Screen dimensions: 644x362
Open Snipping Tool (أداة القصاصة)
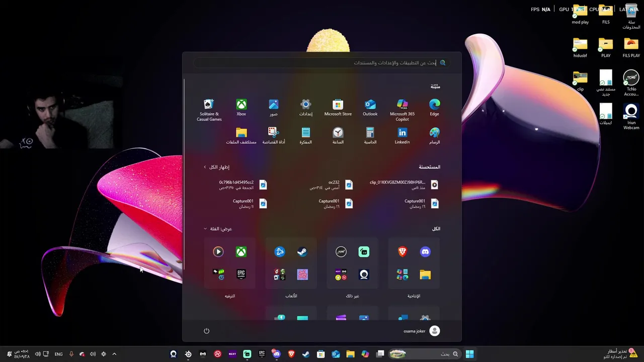point(274,136)
